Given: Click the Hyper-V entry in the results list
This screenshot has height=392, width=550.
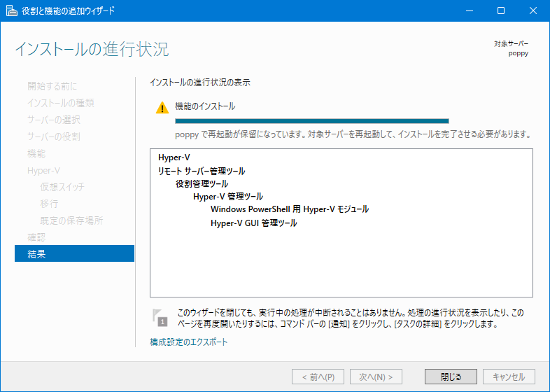Looking at the screenshot, I should pyautogui.click(x=174, y=157).
